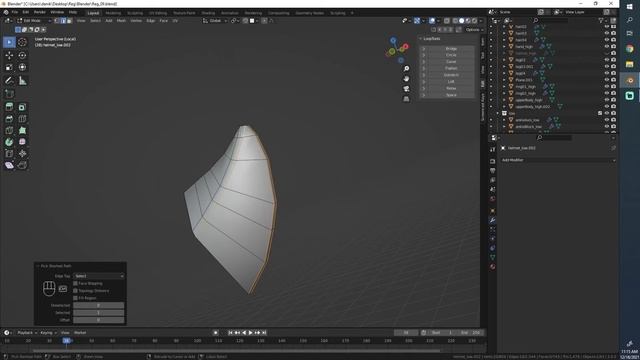Open the Playback dropdown in timeline
The image size is (640, 360).
coord(27,333)
